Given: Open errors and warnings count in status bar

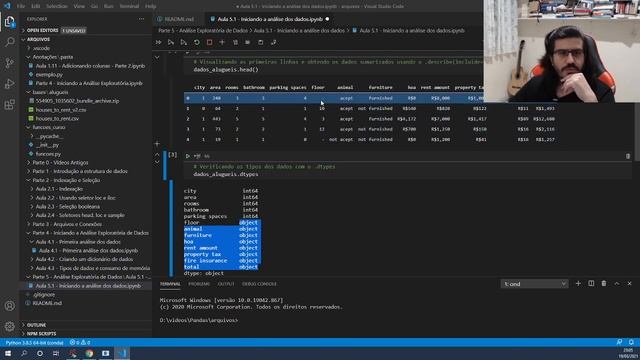Looking at the screenshot, I should point(80,343).
